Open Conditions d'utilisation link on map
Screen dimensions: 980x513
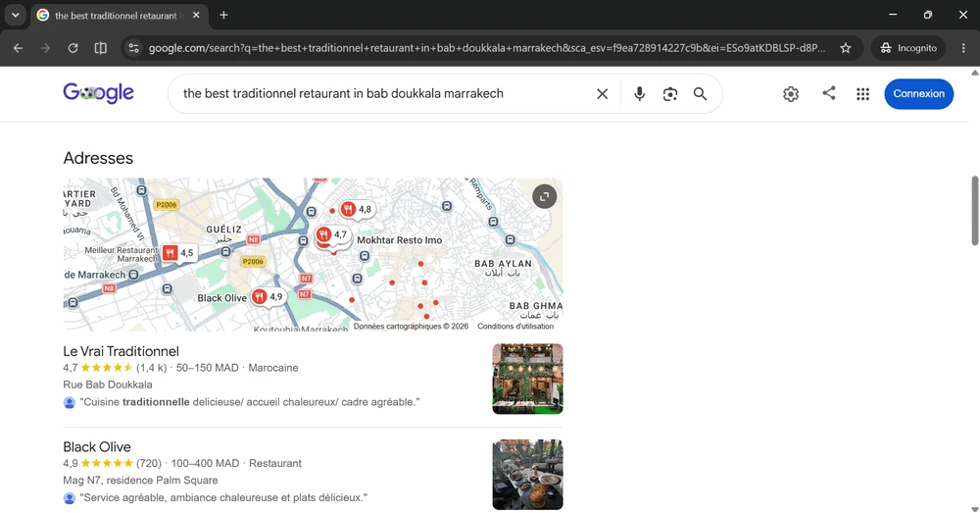click(515, 326)
